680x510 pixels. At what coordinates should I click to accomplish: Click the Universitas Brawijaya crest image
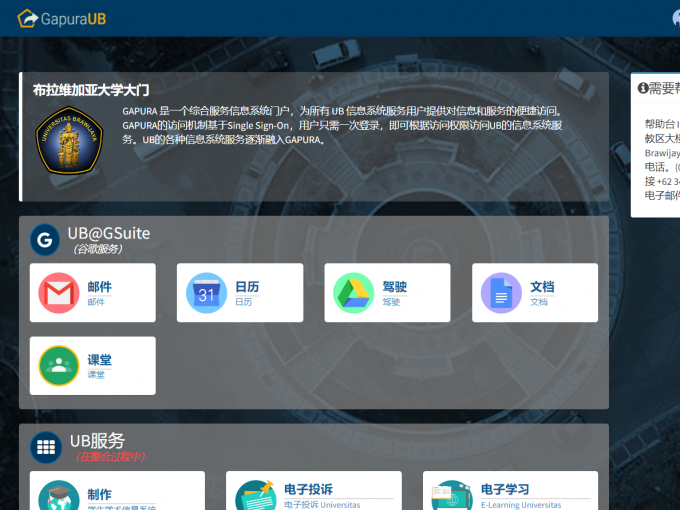coord(69,141)
